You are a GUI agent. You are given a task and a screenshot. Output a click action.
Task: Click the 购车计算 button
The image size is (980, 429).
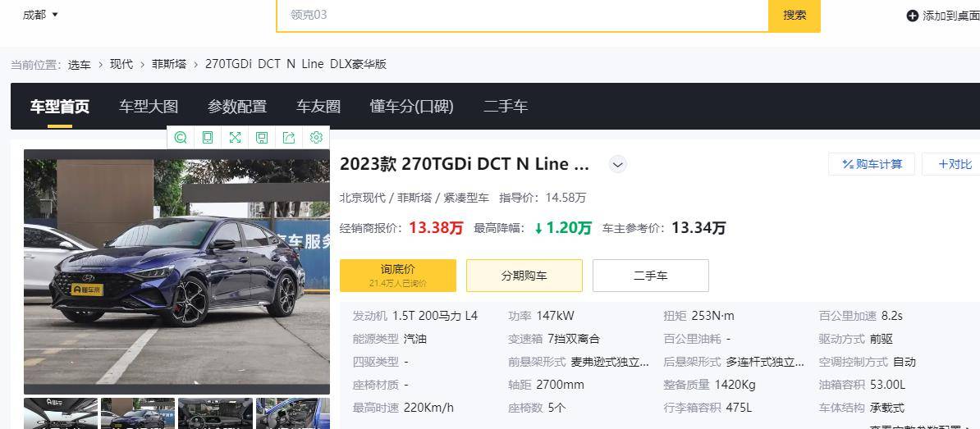pyautogui.click(x=872, y=164)
